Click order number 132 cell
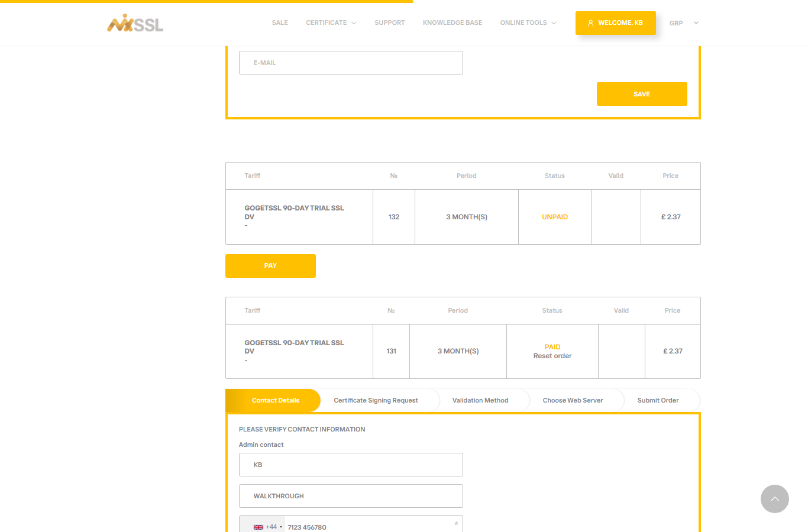 tap(394, 217)
